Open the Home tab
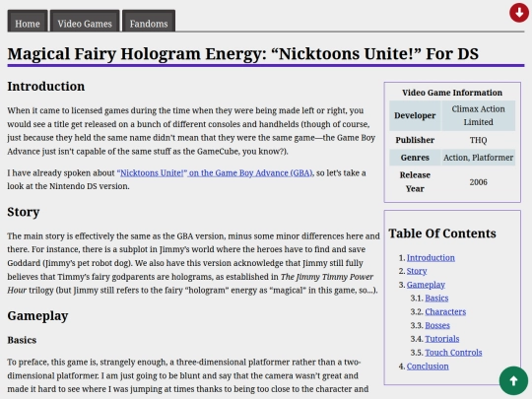 (28, 21)
